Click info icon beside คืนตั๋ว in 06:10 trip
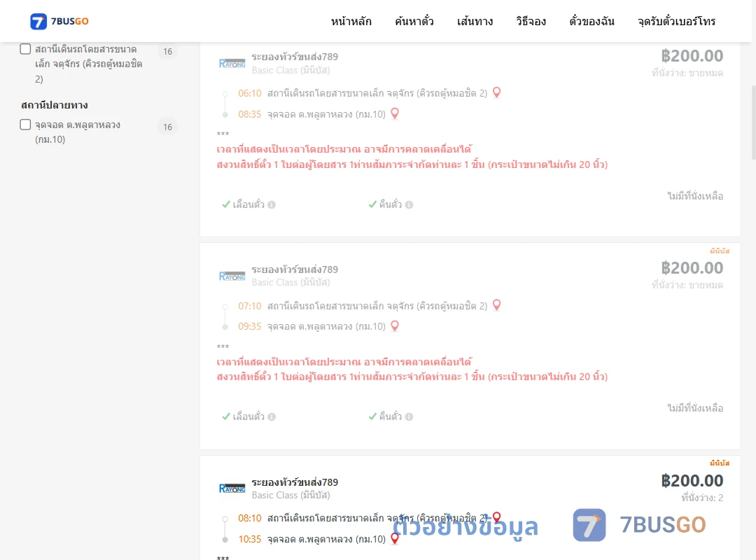 tap(409, 204)
